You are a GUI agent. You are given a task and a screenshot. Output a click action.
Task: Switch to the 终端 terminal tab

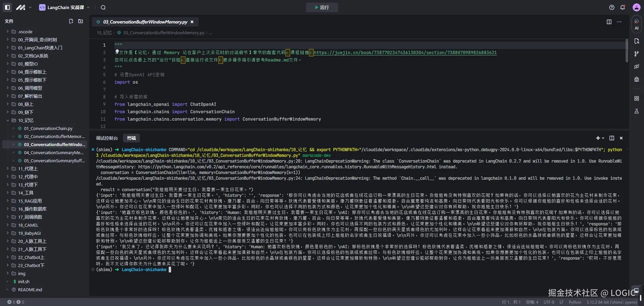(131, 138)
